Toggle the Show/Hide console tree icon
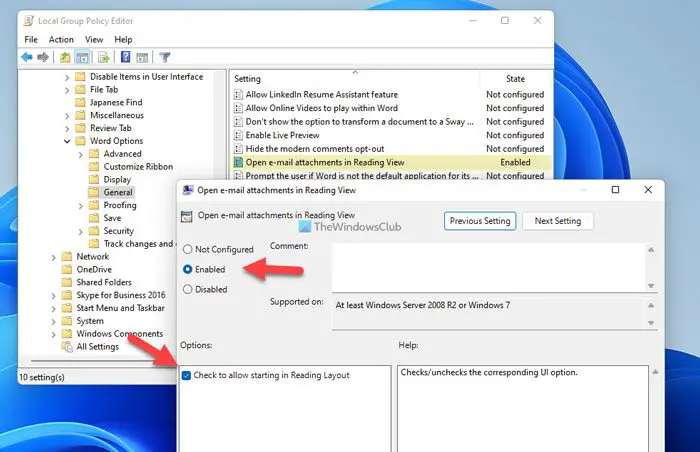Screen dimensions: 700x452 [x=82, y=57]
